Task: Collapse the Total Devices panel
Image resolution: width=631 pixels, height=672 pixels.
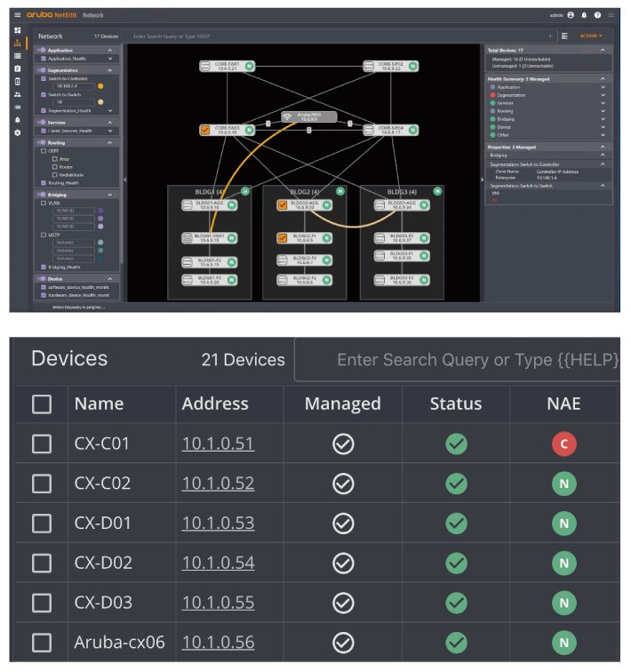Action: click(x=603, y=50)
